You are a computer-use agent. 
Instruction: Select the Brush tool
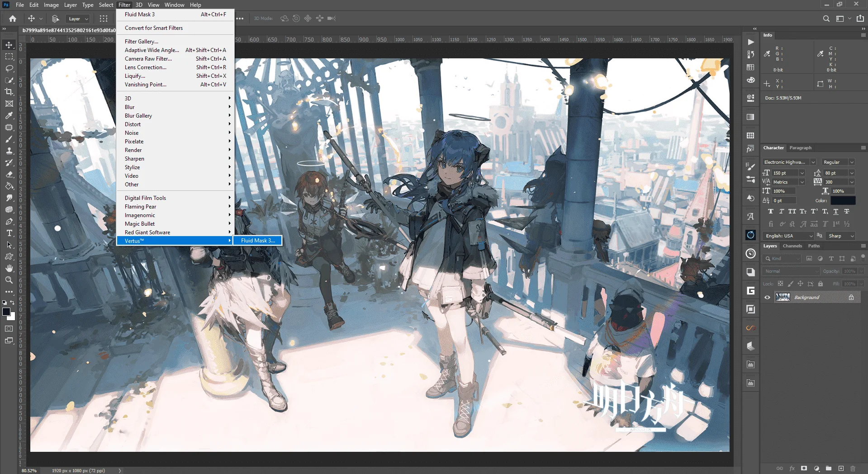(9, 139)
